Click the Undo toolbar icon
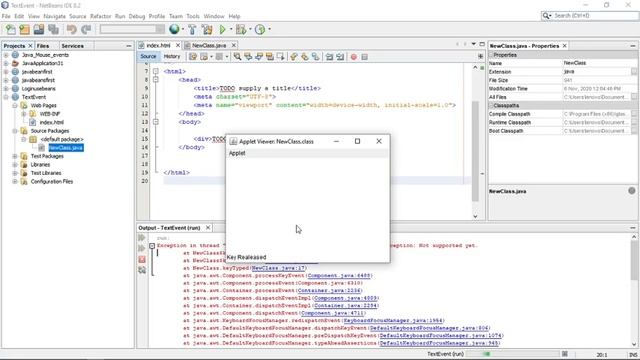The width and height of the screenshot is (640, 360). pos(72,29)
